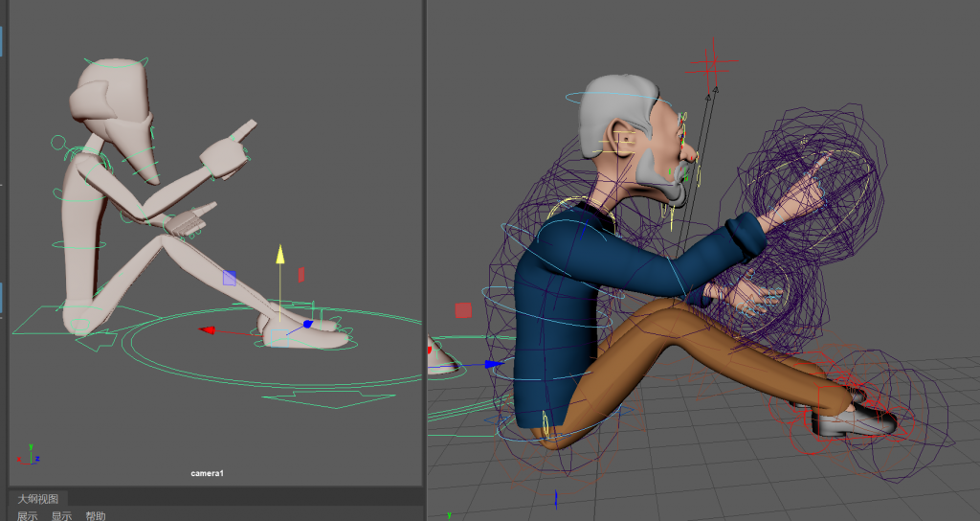Select the light-blue head ring on the old man
This screenshot has height=521, width=980.
coord(619,100)
